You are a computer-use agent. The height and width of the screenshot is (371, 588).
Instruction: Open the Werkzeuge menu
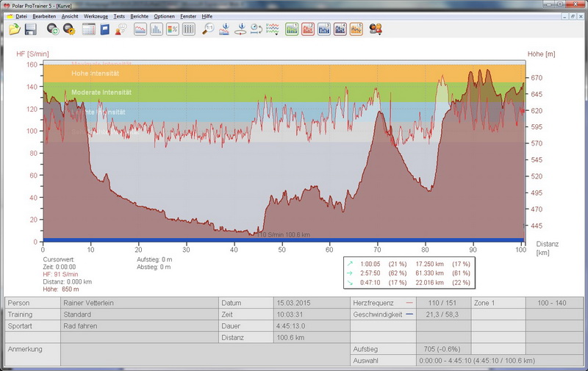[x=96, y=15]
